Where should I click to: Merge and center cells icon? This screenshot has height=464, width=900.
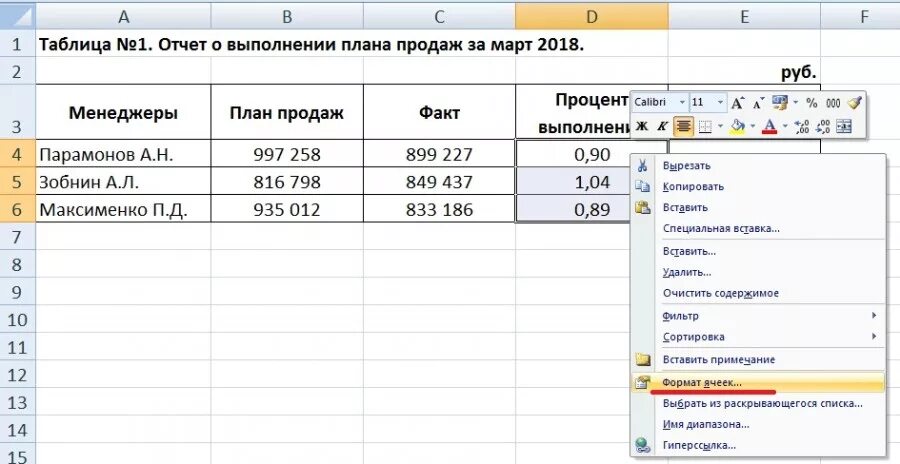pos(844,126)
